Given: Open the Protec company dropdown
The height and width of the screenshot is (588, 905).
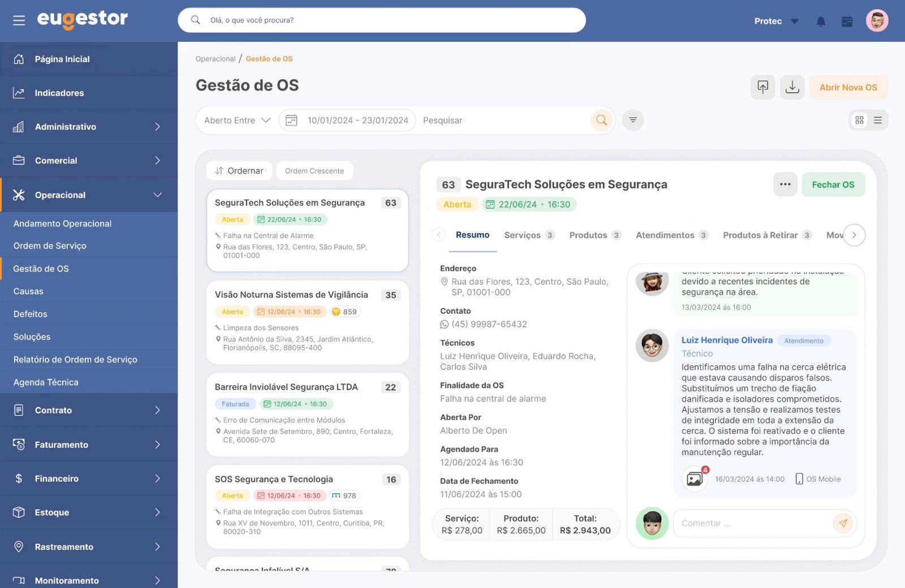Looking at the screenshot, I should tap(777, 21).
